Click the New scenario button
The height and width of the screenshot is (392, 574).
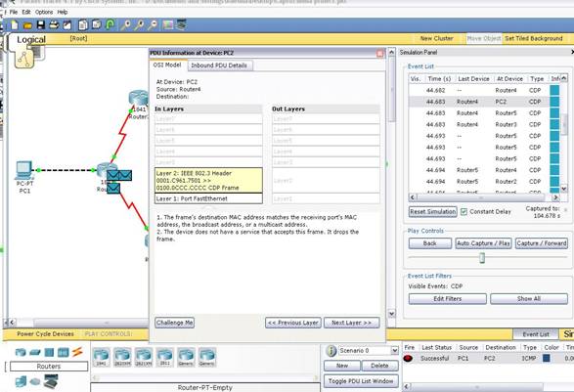[342, 366]
